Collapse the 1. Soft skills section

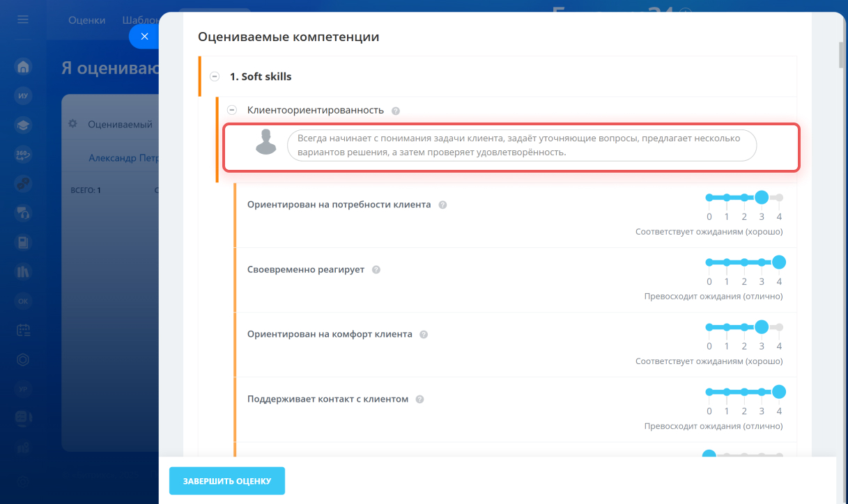215,77
